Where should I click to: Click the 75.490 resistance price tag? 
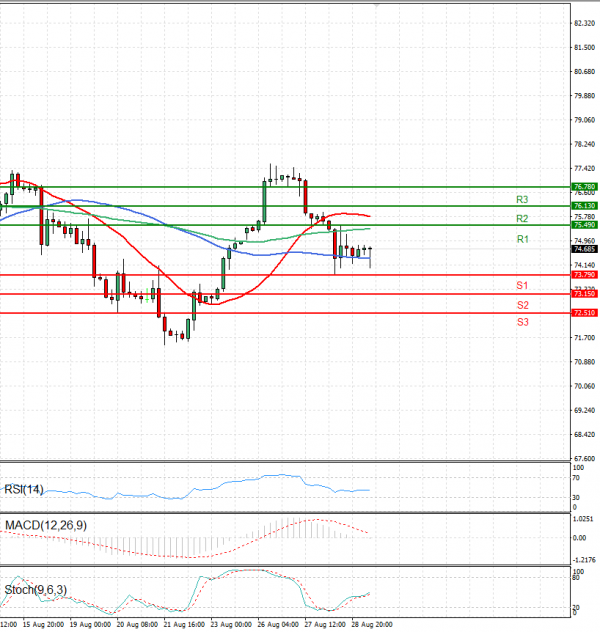pos(584,225)
